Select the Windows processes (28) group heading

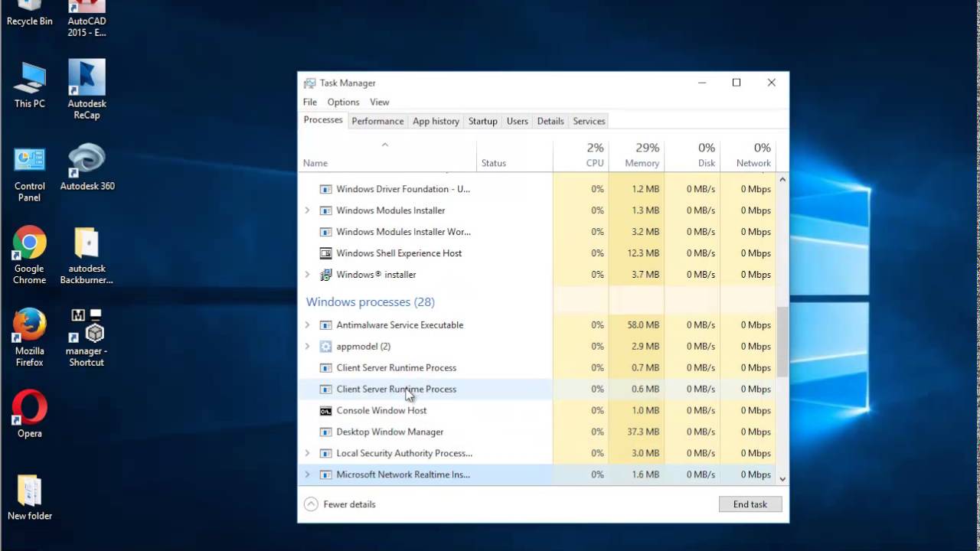(371, 302)
